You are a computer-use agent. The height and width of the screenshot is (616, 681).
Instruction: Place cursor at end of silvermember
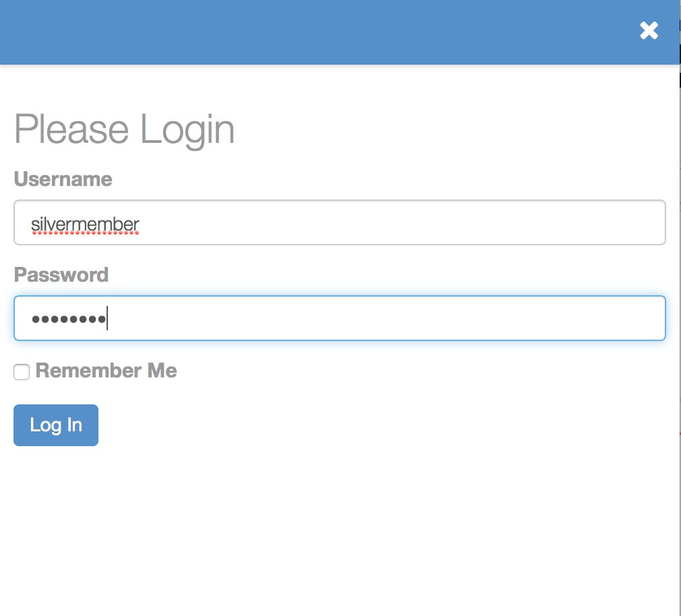click(140, 223)
